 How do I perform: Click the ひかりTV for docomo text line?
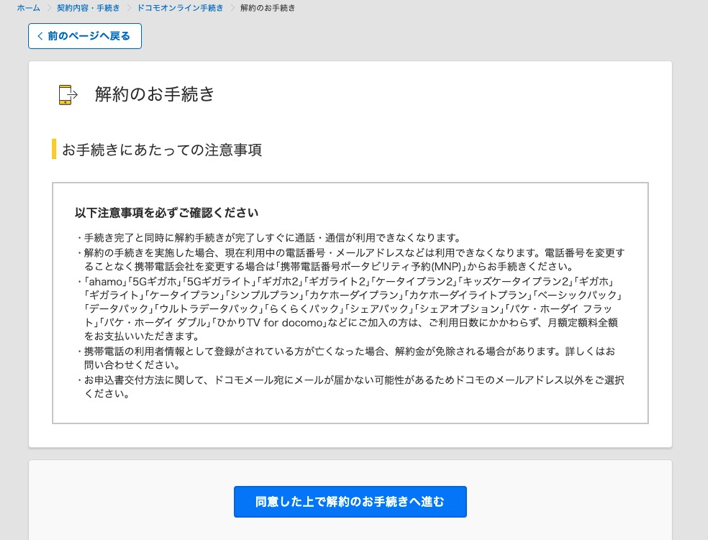351,322
